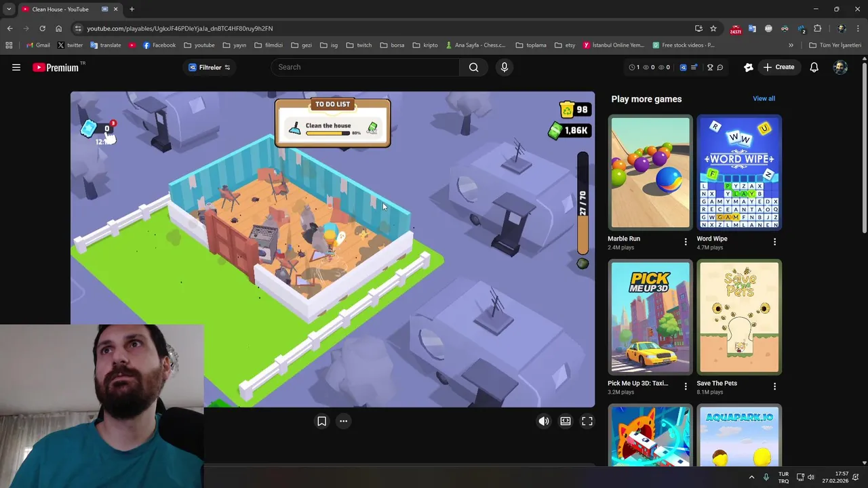Open the Chrome apps grid shortcut
Image resolution: width=868 pixels, height=488 pixels.
pyautogui.click(x=9, y=45)
